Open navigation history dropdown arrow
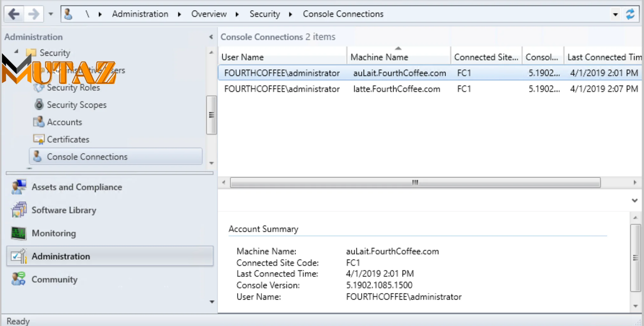 click(x=51, y=14)
